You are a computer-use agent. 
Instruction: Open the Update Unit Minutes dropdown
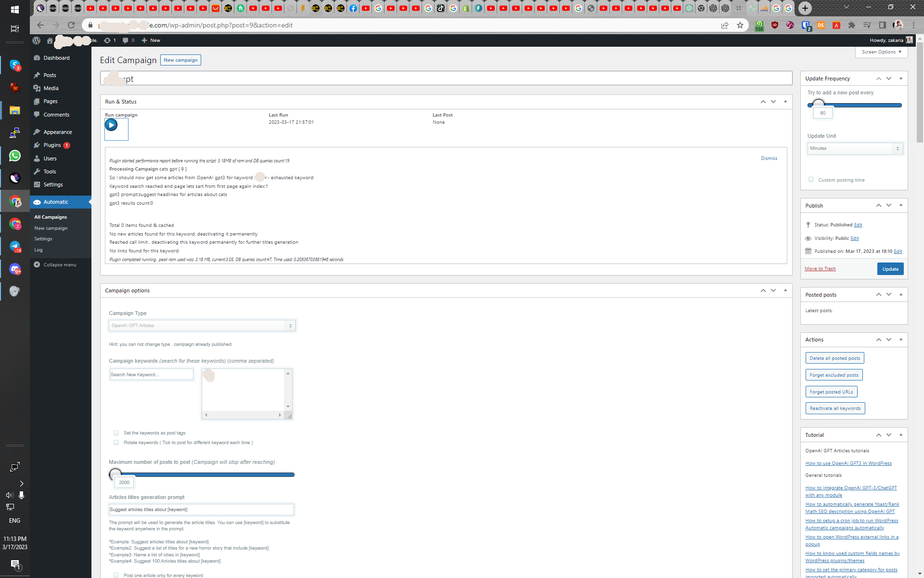[x=855, y=148]
